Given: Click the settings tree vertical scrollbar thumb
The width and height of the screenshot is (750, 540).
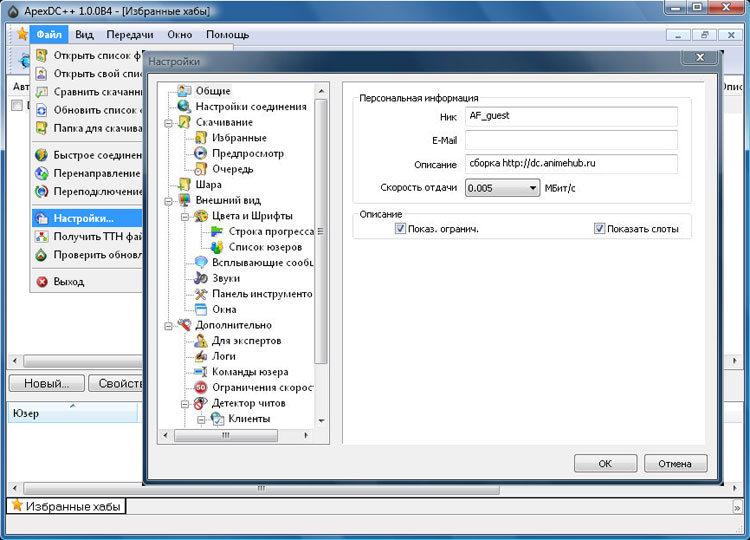Looking at the screenshot, I should pyautogui.click(x=321, y=231).
